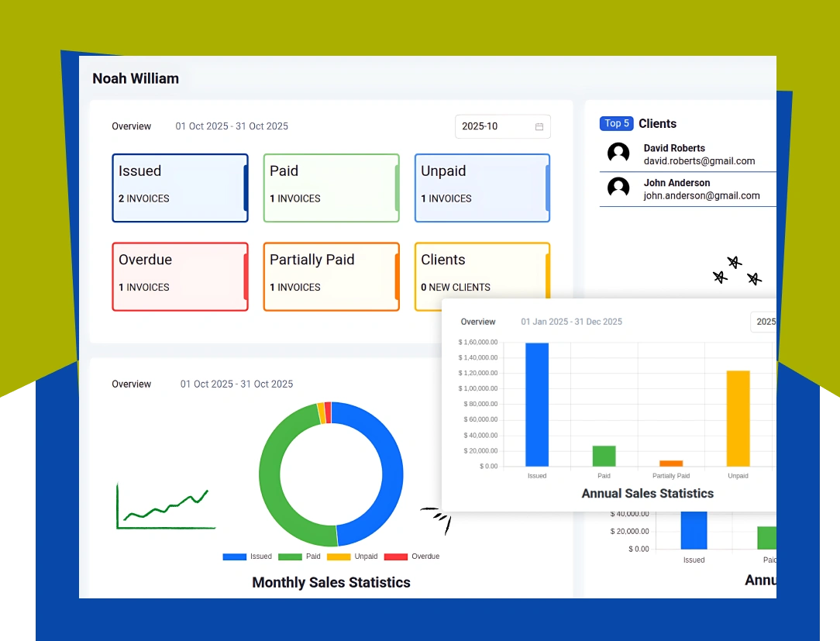Viewport: 840px width, 641px height.
Task: Open the Overdue invoices card
Action: [x=180, y=276]
